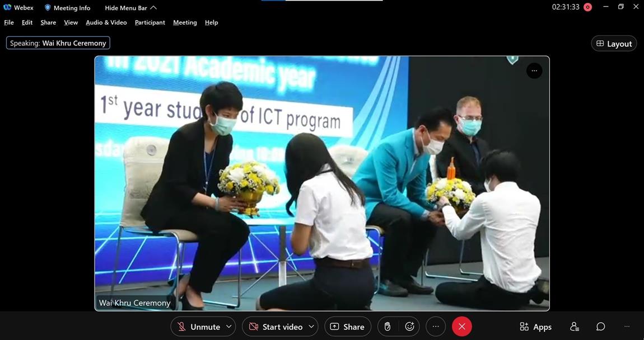Open the Apps button
The width and height of the screenshot is (644, 340).
tap(535, 327)
